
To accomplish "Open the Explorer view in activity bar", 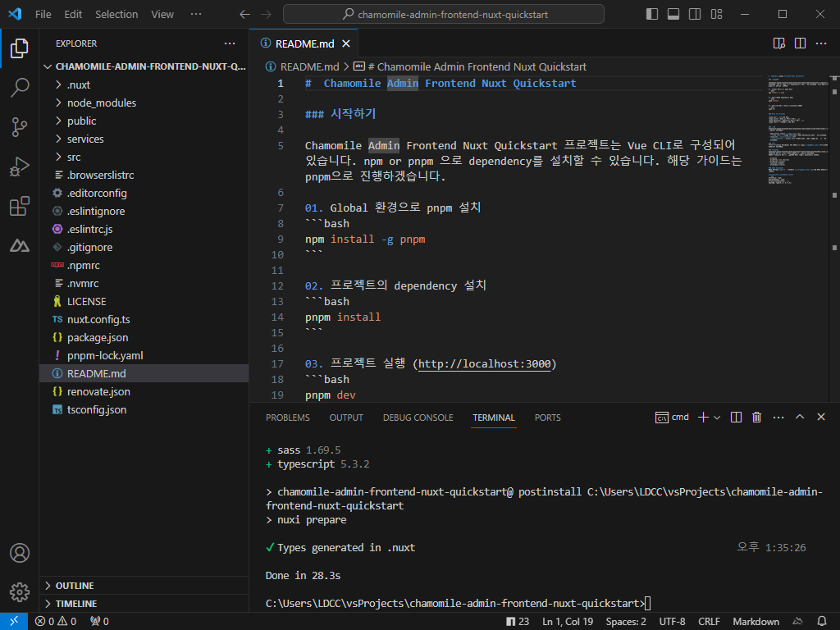I will click(x=20, y=48).
